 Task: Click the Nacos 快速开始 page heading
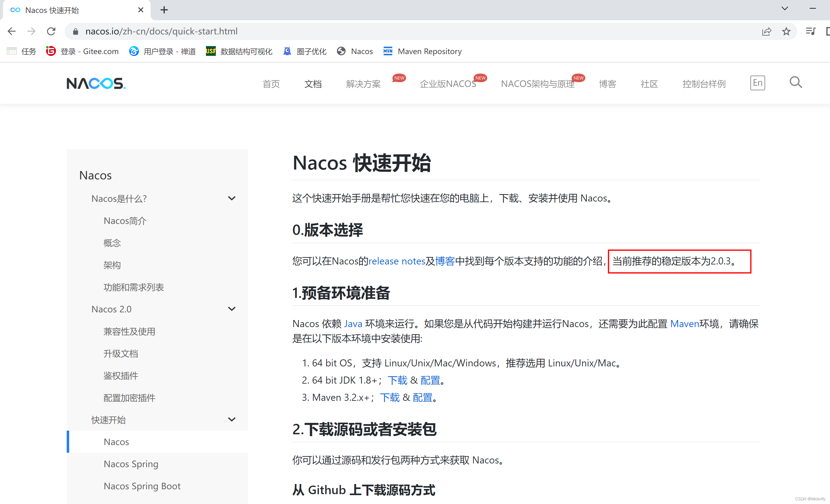click(x=362, y=163)
